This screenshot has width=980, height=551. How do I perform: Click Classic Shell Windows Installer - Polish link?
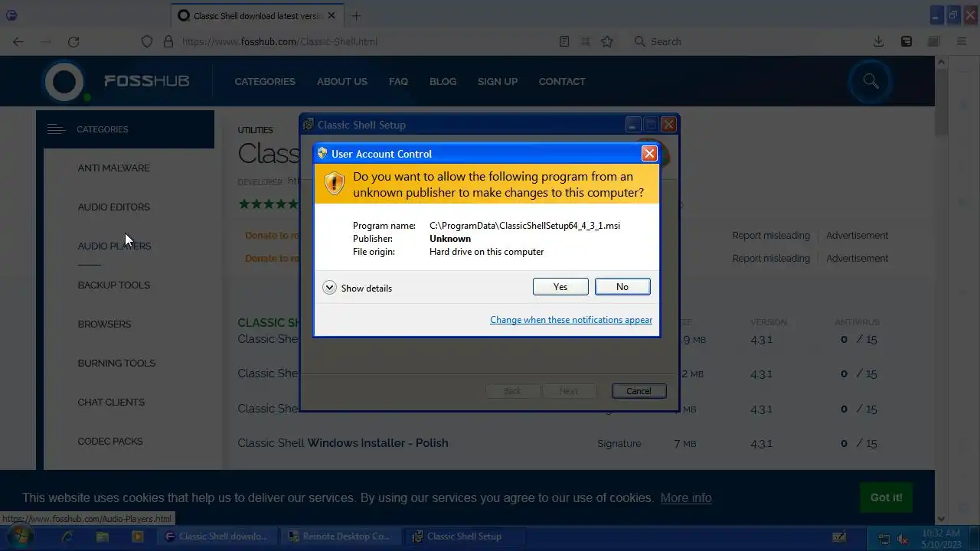point(343,443)
